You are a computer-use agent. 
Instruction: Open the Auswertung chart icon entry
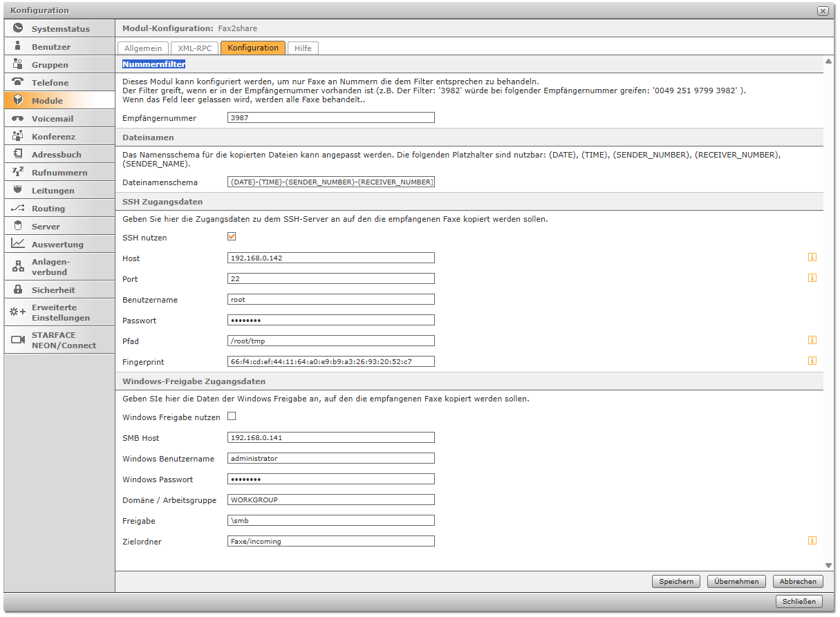18,244
